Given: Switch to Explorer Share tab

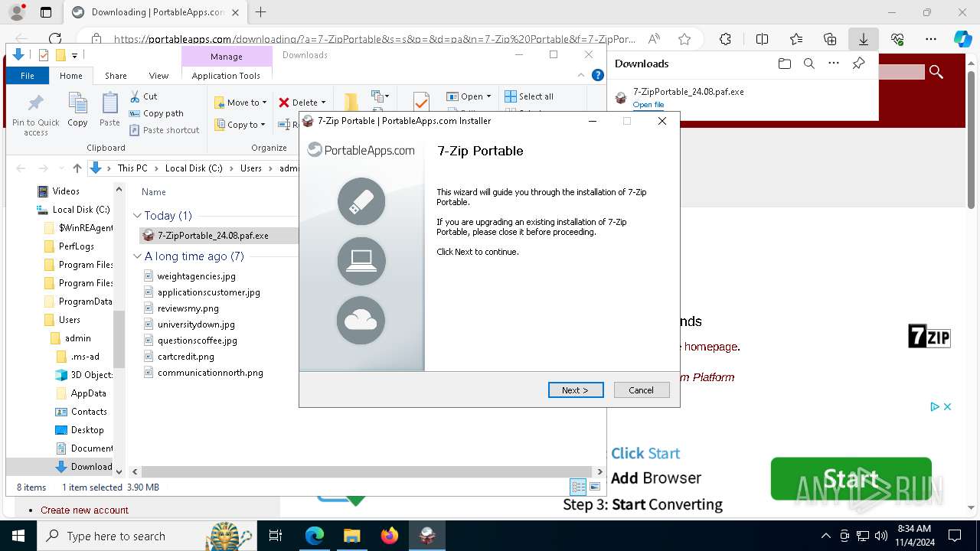Looking at the screenshot, I should click(116, 76).
